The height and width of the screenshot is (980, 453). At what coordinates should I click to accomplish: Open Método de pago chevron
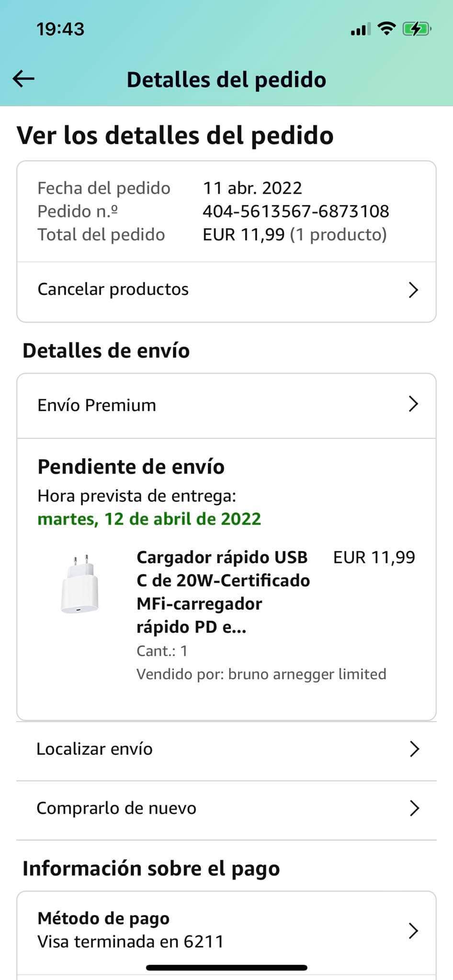[413, 931]
